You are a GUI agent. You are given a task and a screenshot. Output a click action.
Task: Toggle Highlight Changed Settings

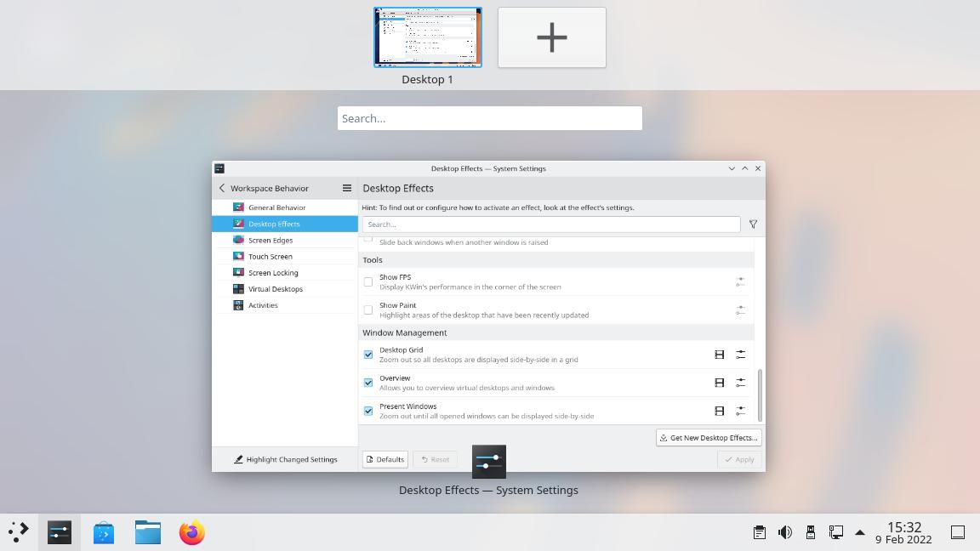pos(285,459)
